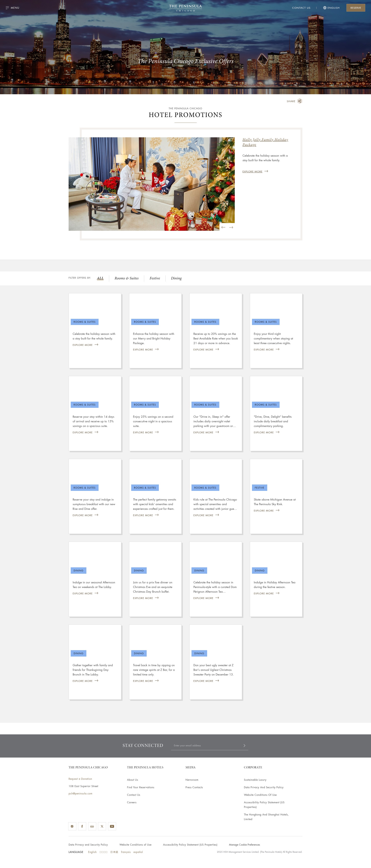Switch language to français
This screenshot has height=868, width=371.
126,852
